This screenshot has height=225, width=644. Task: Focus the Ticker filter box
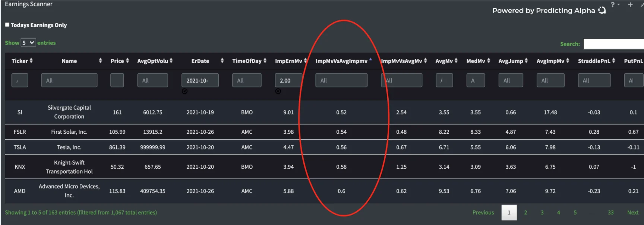pyautogui.click(x=20, y=80)
